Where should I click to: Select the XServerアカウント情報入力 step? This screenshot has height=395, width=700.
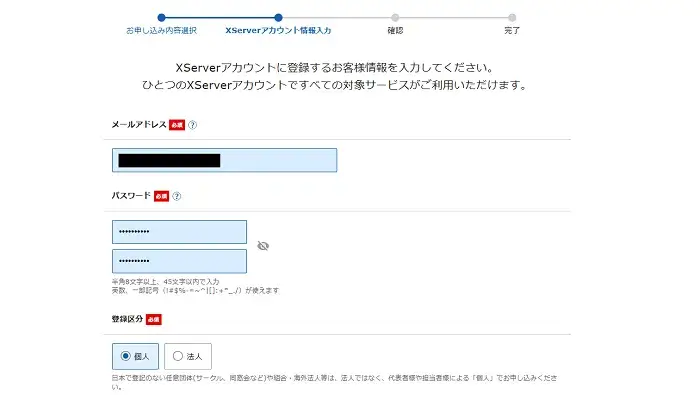(278, 30)
